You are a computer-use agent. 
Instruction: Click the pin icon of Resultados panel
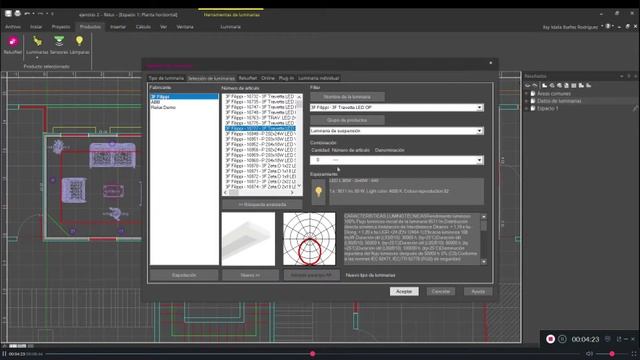[x=629, y=76]
